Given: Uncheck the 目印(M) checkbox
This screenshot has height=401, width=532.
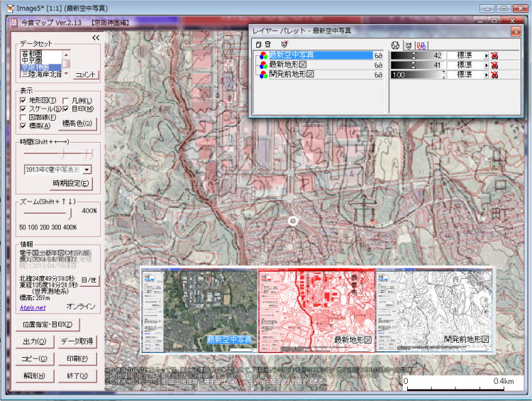Looking at the screenshot, I should [66, 109].
